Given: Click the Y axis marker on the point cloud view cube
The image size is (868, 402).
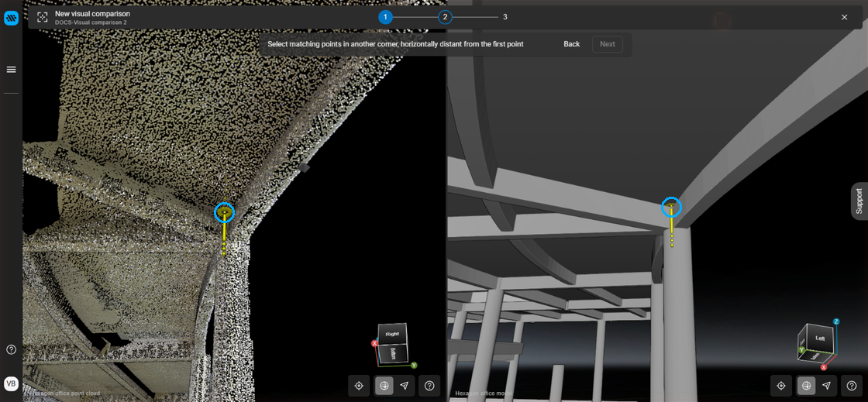Looking at the screenshot, I should coord(414,365).
